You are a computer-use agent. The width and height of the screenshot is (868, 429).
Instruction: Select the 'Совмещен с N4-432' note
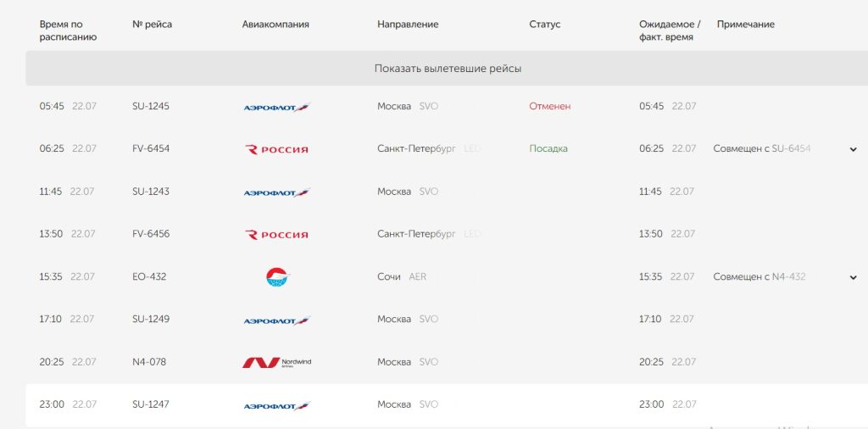click(759, 276)
